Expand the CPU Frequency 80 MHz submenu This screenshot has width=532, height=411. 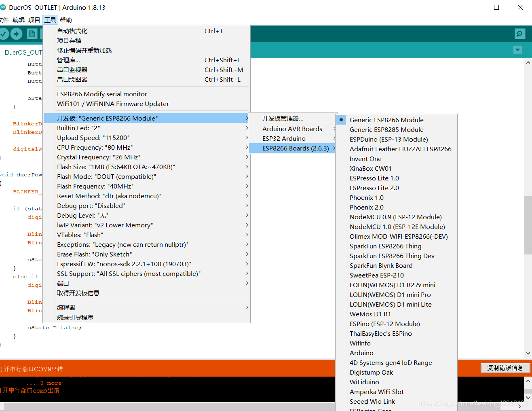click(146, 147)
